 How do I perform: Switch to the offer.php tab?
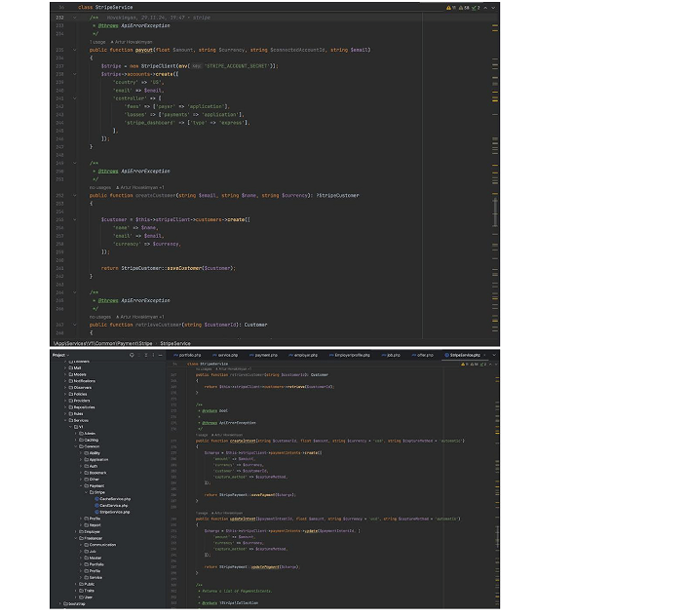(422, 355)
